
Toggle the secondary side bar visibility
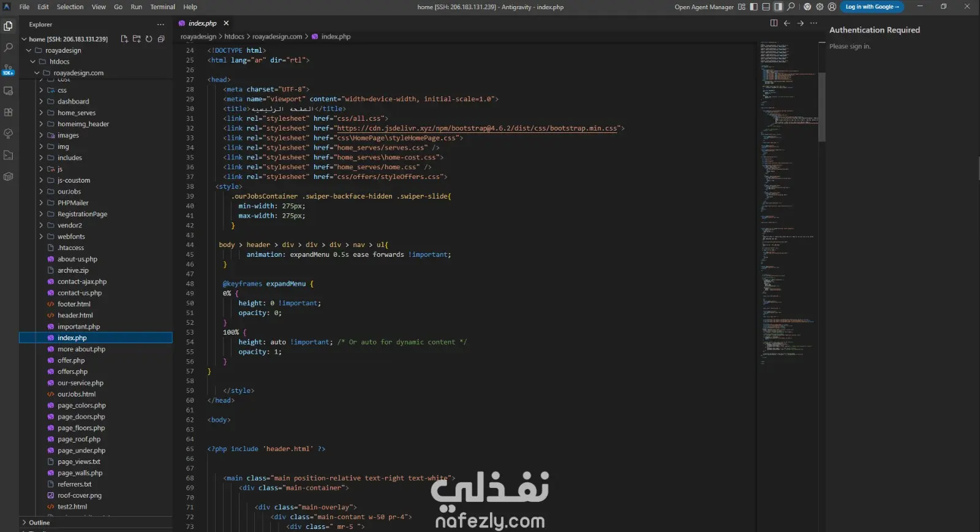coord(778,7)
